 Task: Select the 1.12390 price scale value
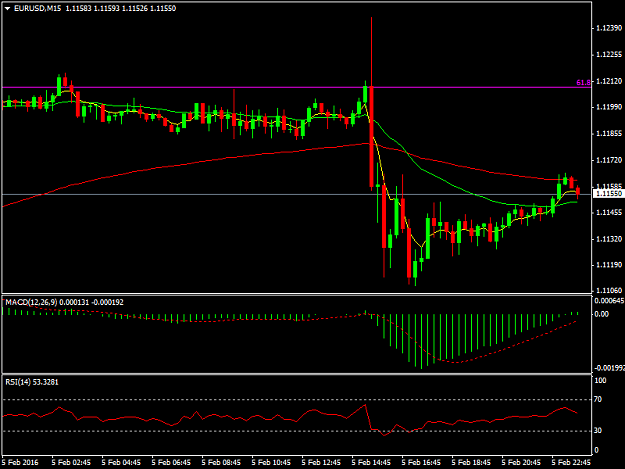(x=609, y=28)
